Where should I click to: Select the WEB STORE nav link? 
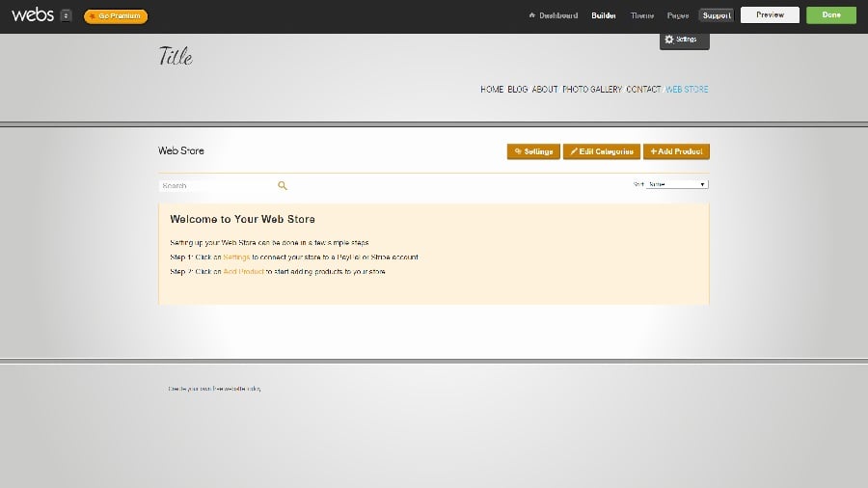687,90
